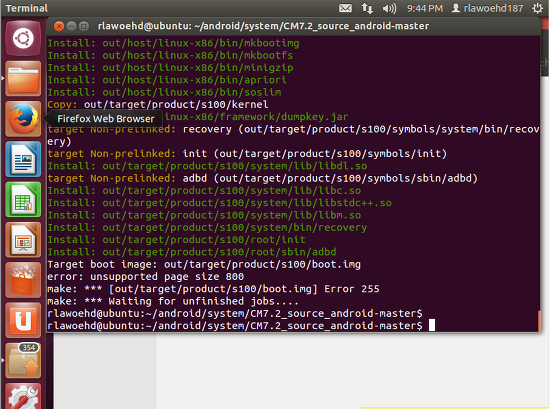Click the minigzip install line
Viewport: 550px width, 409px height.
coord(170,68)
